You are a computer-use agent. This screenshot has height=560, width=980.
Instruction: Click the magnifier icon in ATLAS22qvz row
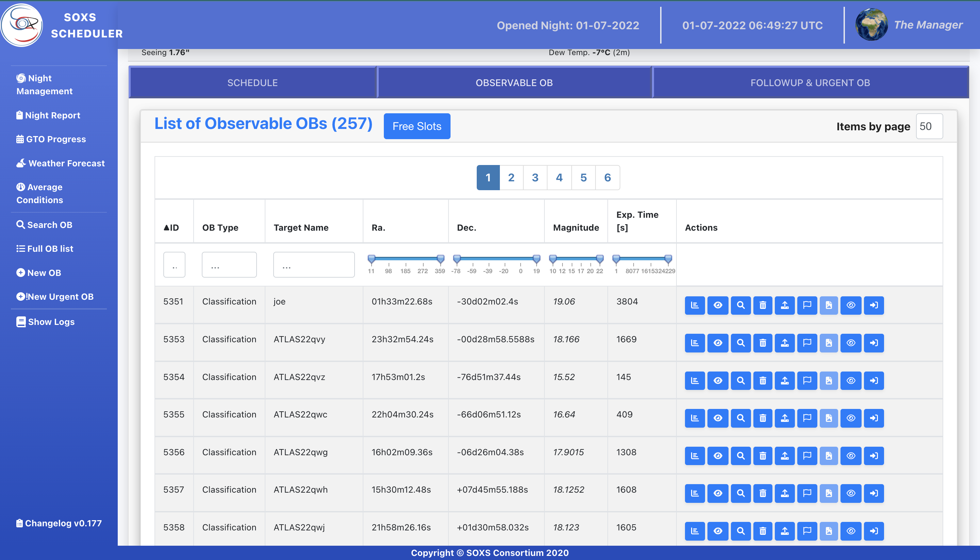tap(740, 380)
